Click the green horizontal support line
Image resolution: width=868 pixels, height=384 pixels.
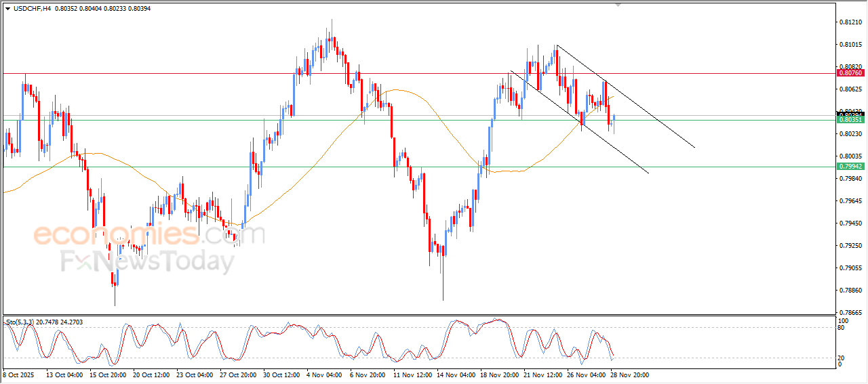click(203, 167)
